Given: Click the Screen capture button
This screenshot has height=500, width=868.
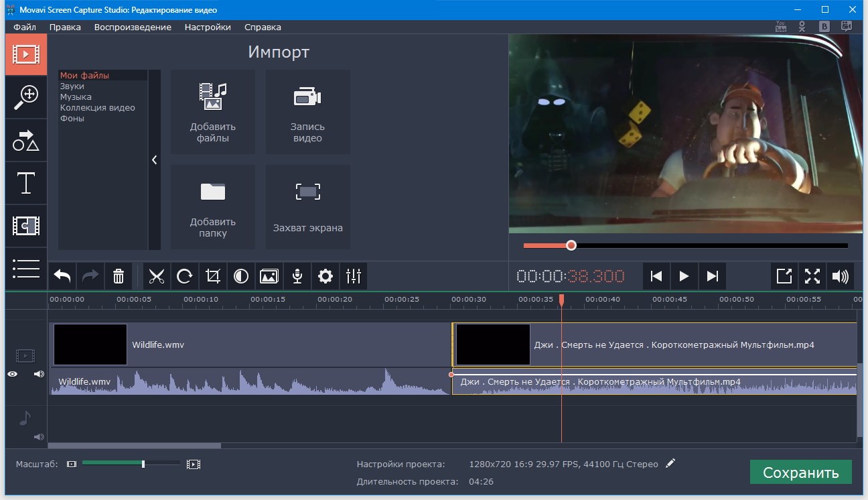Looking at the screenshot, I should coord(307,207).
